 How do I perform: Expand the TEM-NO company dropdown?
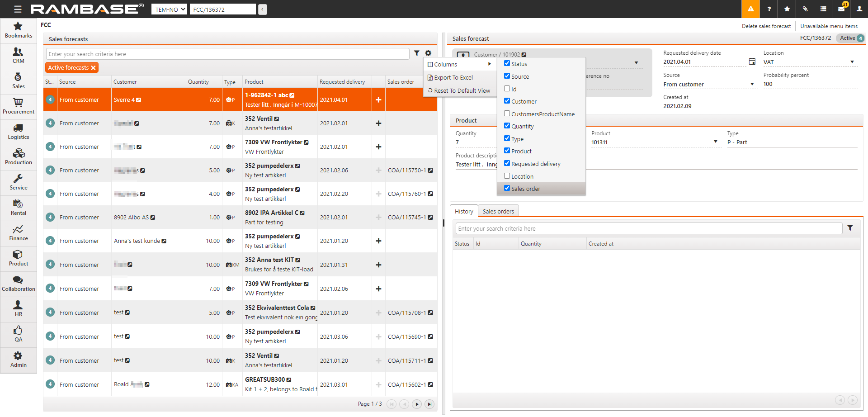point(169,9)
